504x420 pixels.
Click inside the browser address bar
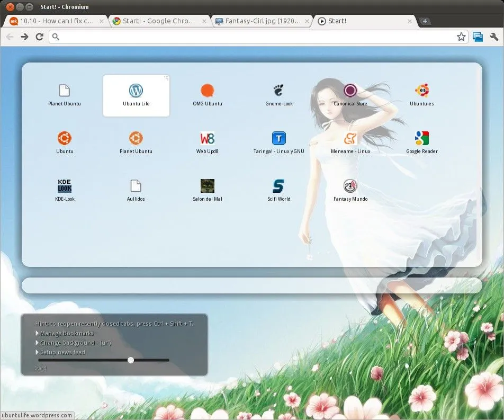(x=212, y=37)
